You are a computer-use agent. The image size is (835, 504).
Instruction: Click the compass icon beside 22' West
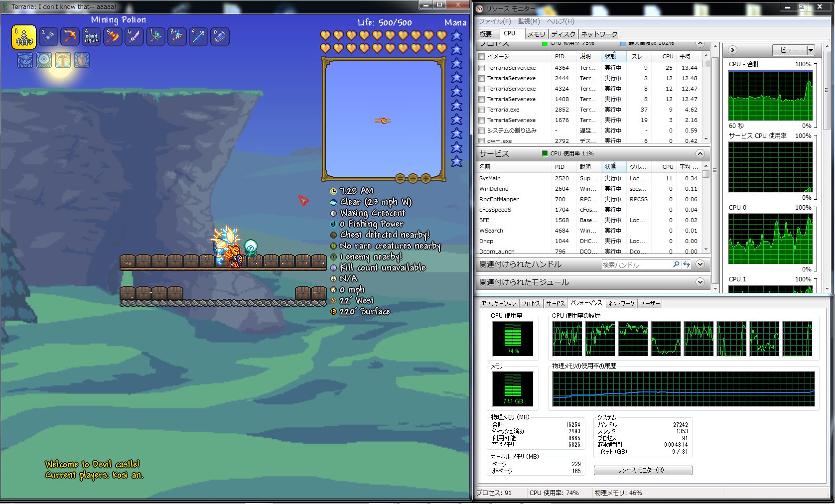tap(333, 300)
